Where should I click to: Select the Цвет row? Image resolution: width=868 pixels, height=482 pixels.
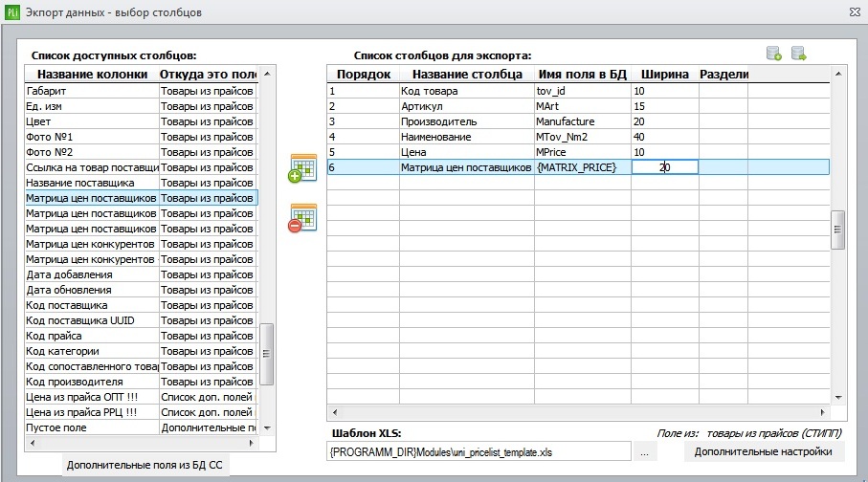[x=142, y=121]
